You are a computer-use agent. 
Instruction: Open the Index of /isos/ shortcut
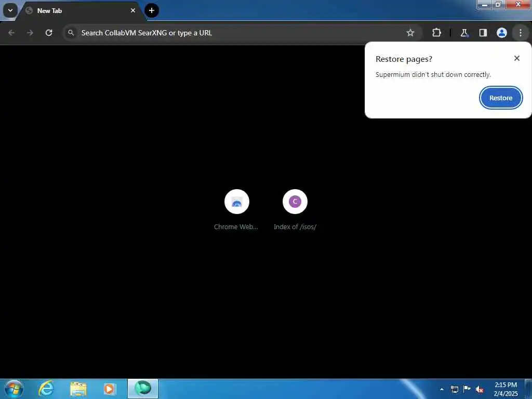pyautogui.click(x=295, y=210)
